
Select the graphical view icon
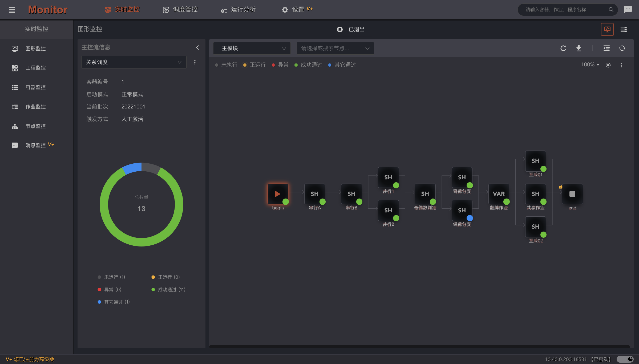[607, 29]
